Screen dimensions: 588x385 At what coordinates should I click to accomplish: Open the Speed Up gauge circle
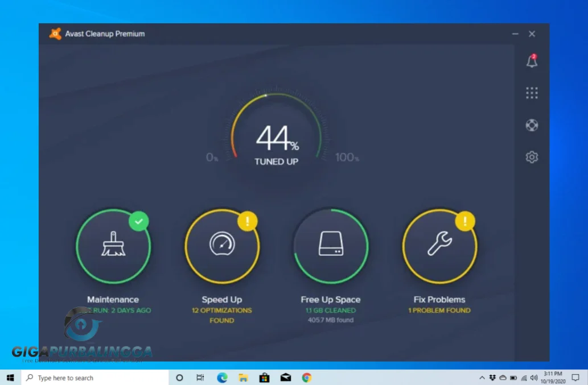[222, 246]
